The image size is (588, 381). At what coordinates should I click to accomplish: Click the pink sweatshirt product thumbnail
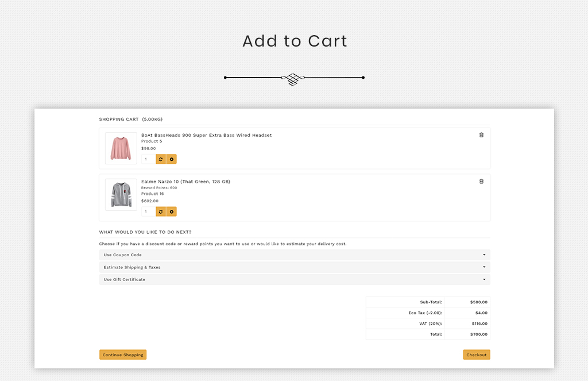[x=121, y=148]
